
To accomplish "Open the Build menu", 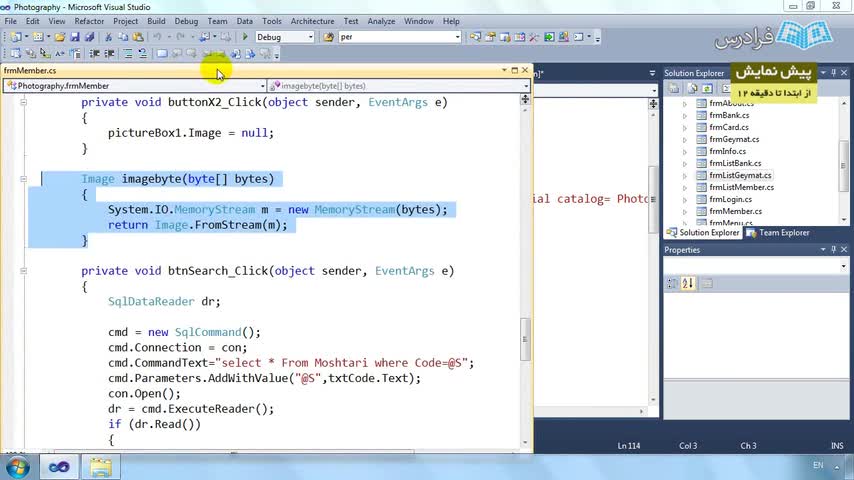I will (x=156, y=21).
